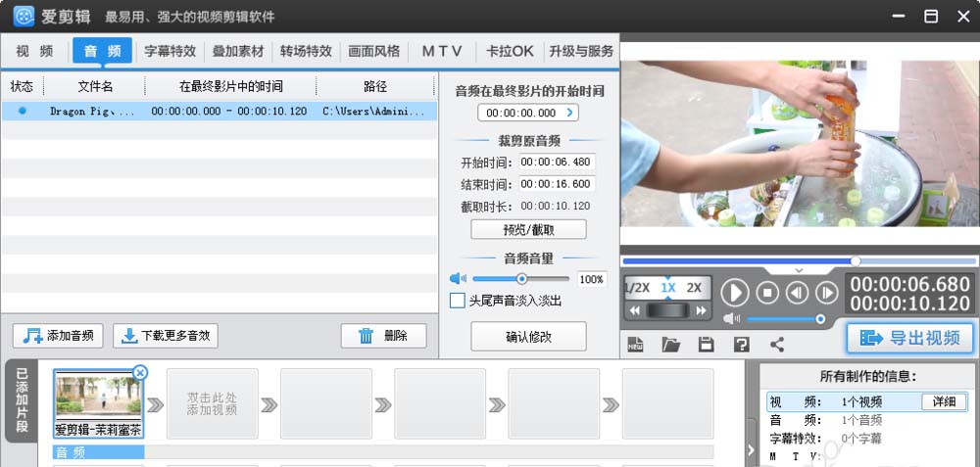Save the project floppy disk icon

click(x=706, y=344)
